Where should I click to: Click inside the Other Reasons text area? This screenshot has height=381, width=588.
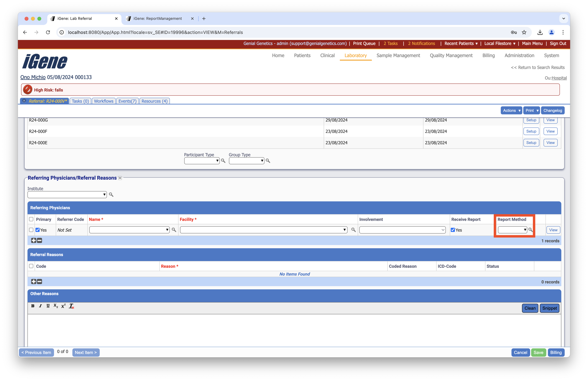click(294, 329)
